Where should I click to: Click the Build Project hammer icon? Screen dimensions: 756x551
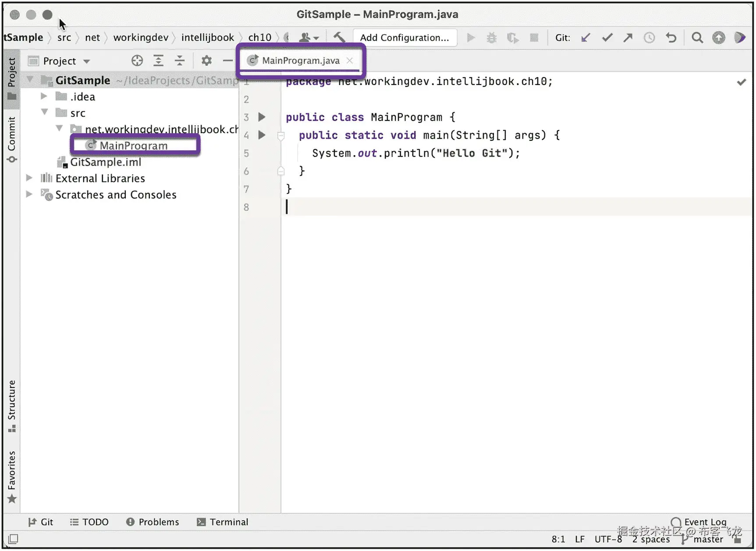point(339,37)
